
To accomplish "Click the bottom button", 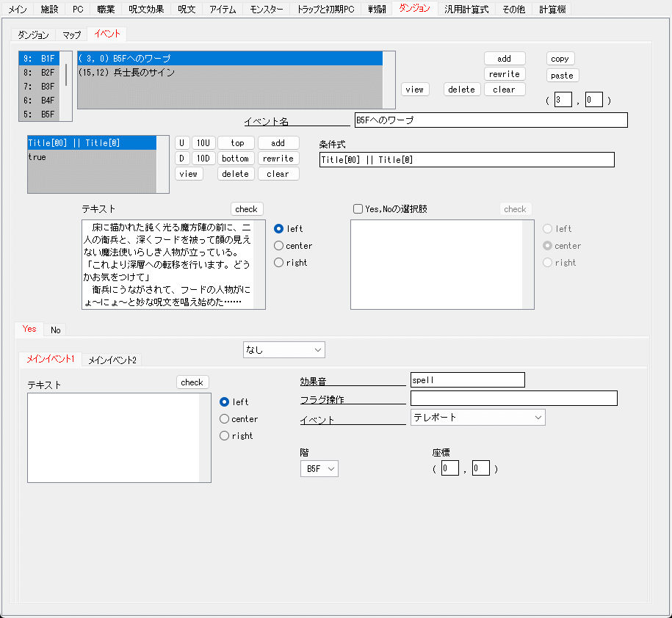I will click(x=236, y=159).
